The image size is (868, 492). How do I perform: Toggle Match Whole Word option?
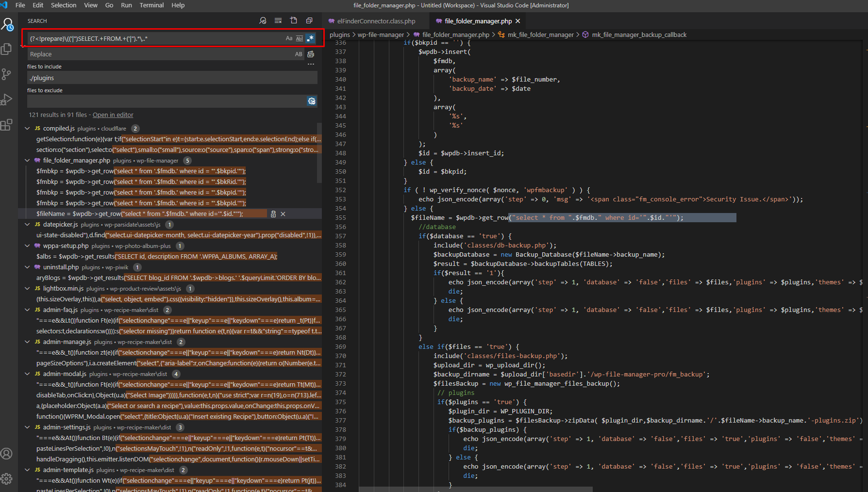pyautogui.click(x=299, y=38)
